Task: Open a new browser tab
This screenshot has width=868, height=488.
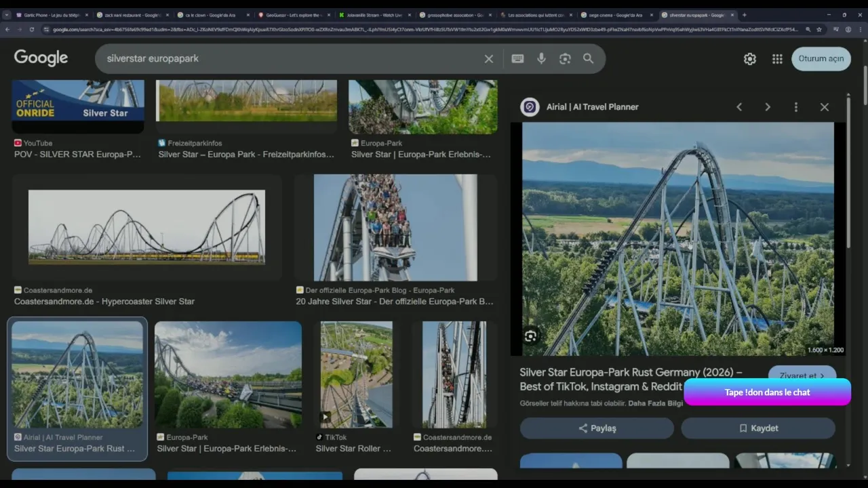Action: (744, 15)
